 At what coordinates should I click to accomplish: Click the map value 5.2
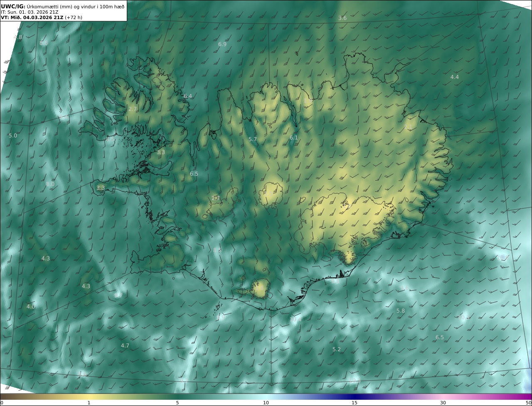[x=337, y=350]
